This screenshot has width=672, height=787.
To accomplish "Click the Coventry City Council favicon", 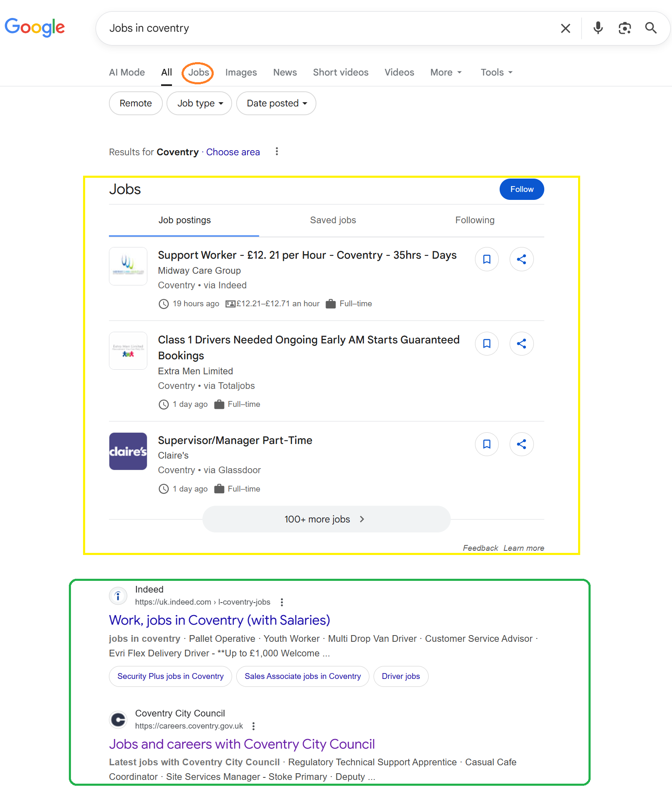I will pyautogui.click(x=118, y=719).
